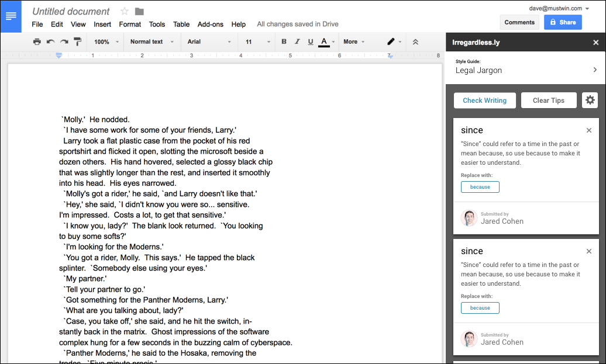Viewport: 606px width, 364px height.
Task: Open the File menu
Action: pyautogui.click(x=37, y=25)
